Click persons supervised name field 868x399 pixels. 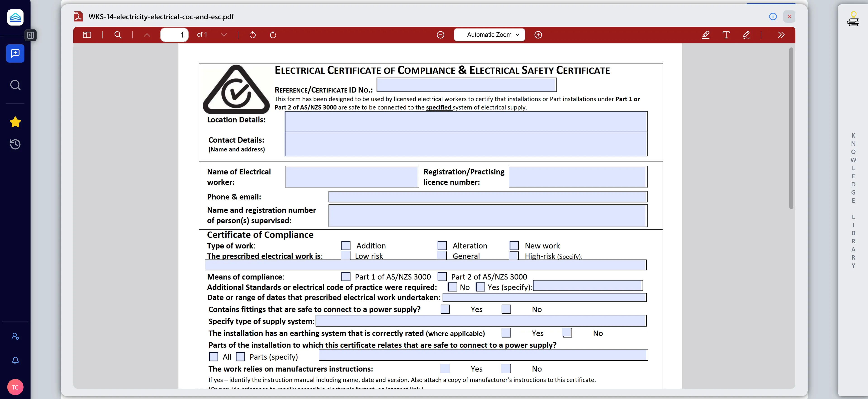[x=488, y=216]
